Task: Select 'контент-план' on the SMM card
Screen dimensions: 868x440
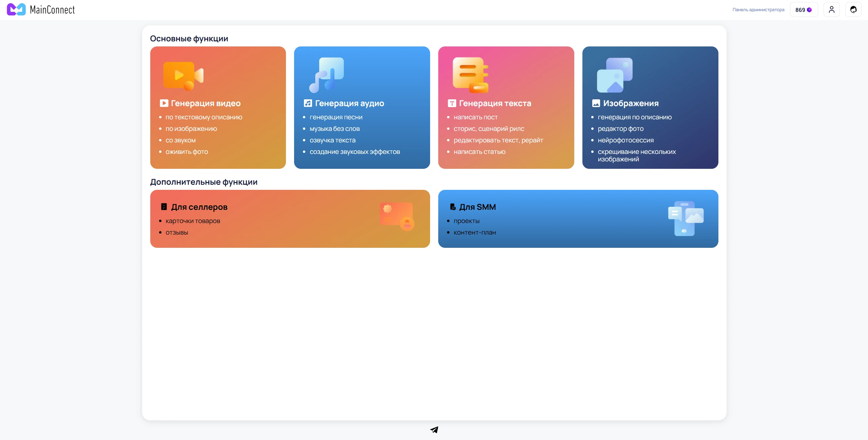Action: (475, 232)
